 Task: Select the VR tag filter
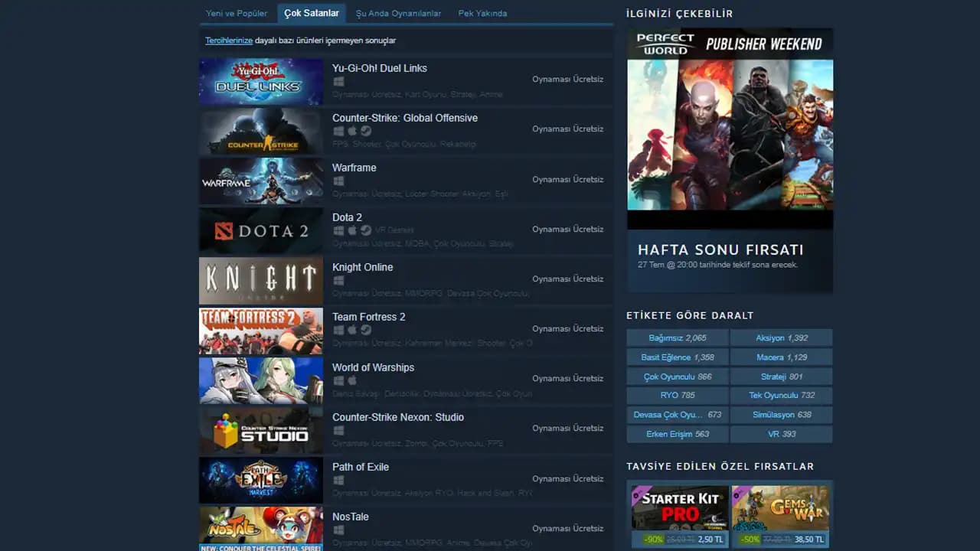[781, 434]
